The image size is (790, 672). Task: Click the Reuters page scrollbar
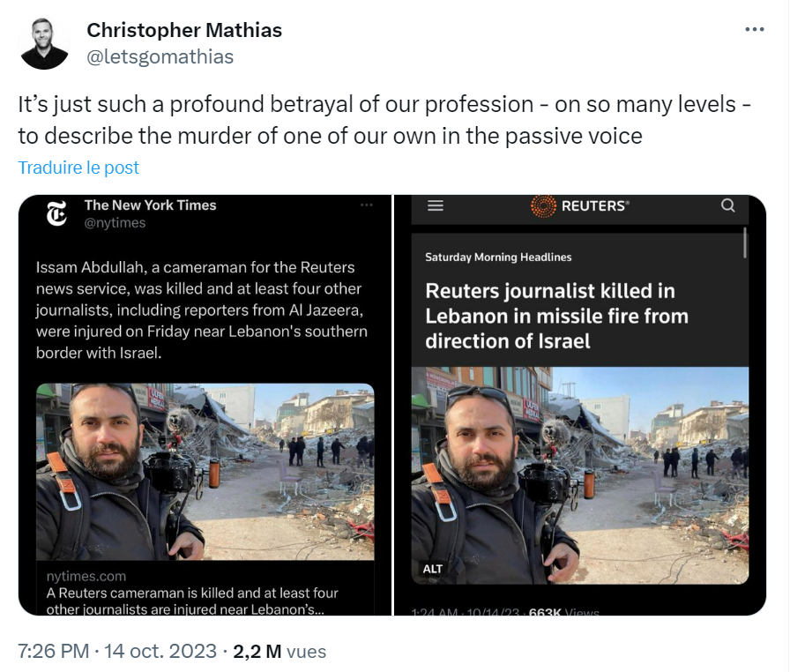745,243
